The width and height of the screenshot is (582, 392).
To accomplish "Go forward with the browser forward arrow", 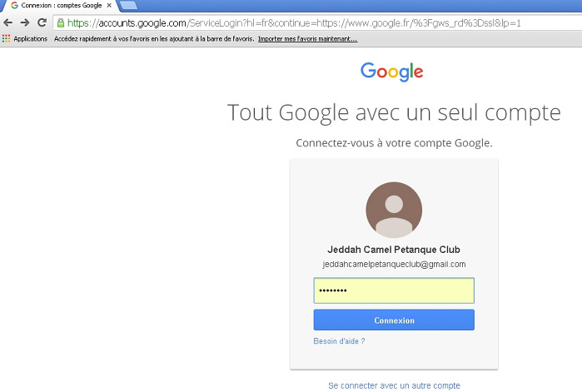I will tap(25, 22).
